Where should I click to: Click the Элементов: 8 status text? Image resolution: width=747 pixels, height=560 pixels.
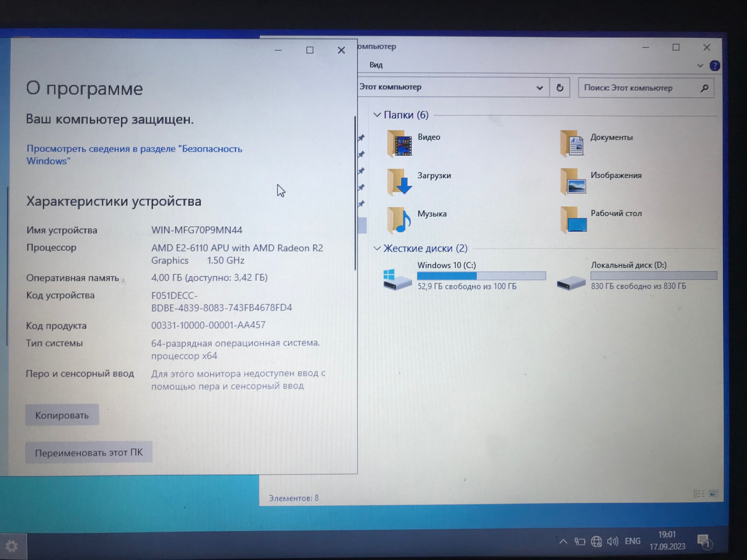click(x=293, y=498)
